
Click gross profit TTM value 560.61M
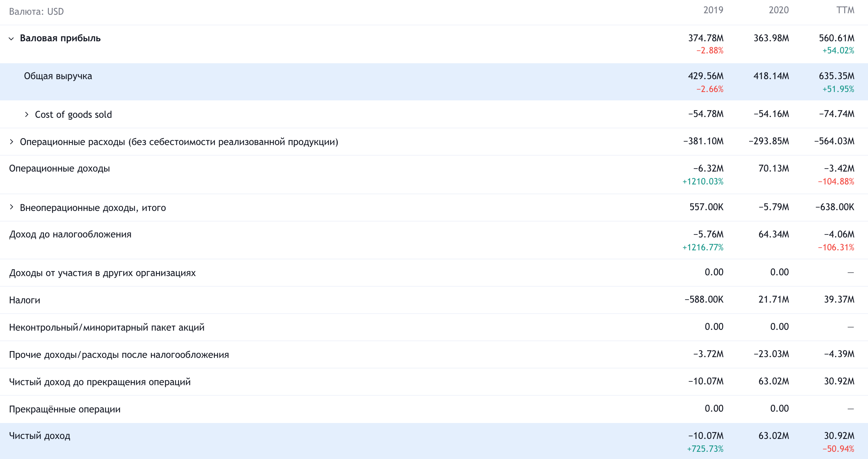pyautogui.click(x=837, y=38)
